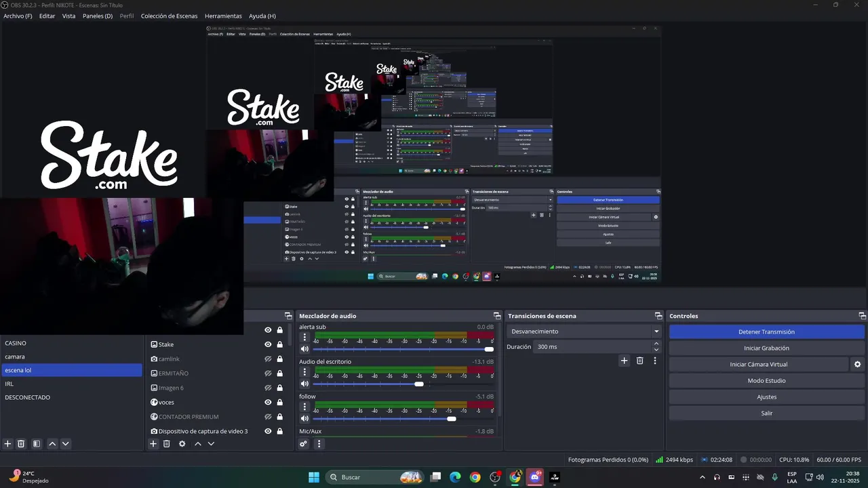Pop out the Transiciones de escena dock
Viewport: 868px width, 488px height.
(658, 316)
